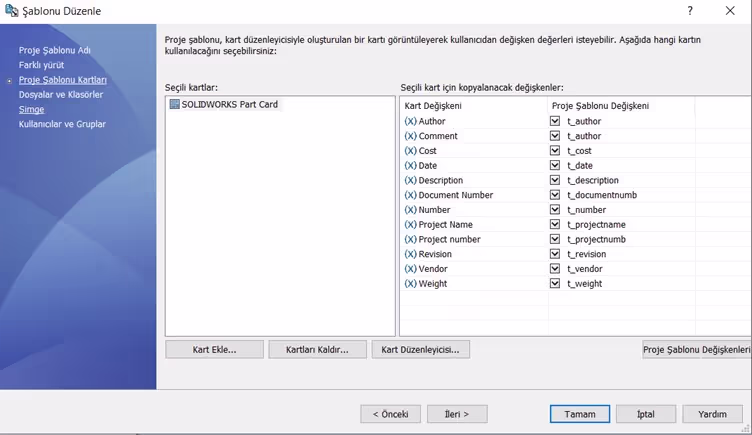
Task: Switch to Dosyalar ve Klasörler step
Action: pyautogui.click(x=61, y=94)
